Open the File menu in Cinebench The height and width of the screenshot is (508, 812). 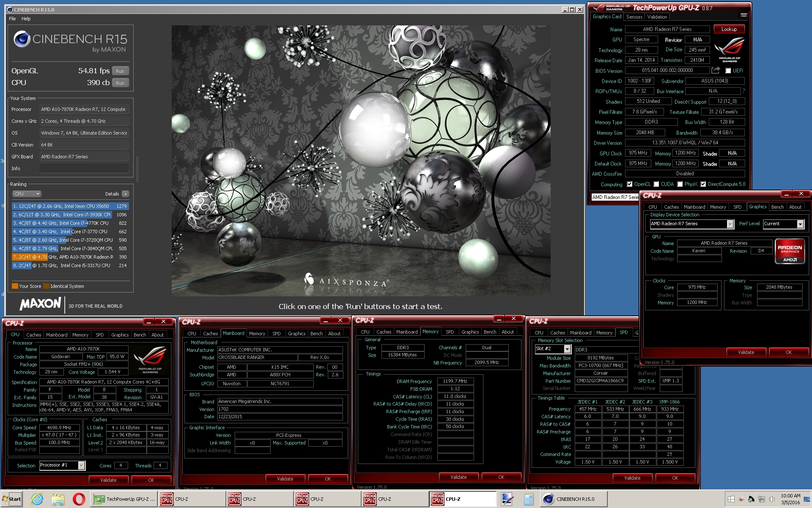pyautogui.click(x=12, y=19)
